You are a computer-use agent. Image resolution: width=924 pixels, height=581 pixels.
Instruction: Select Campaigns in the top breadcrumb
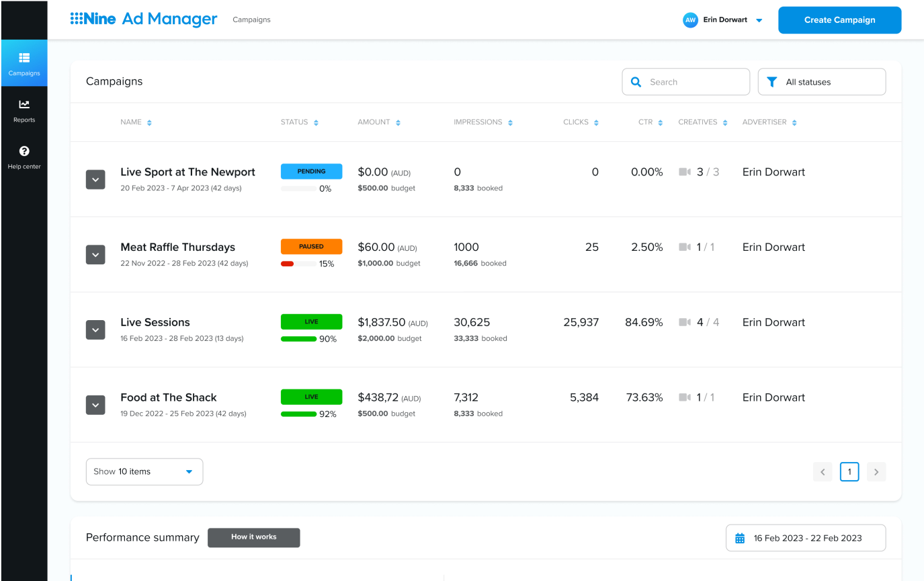251,20
